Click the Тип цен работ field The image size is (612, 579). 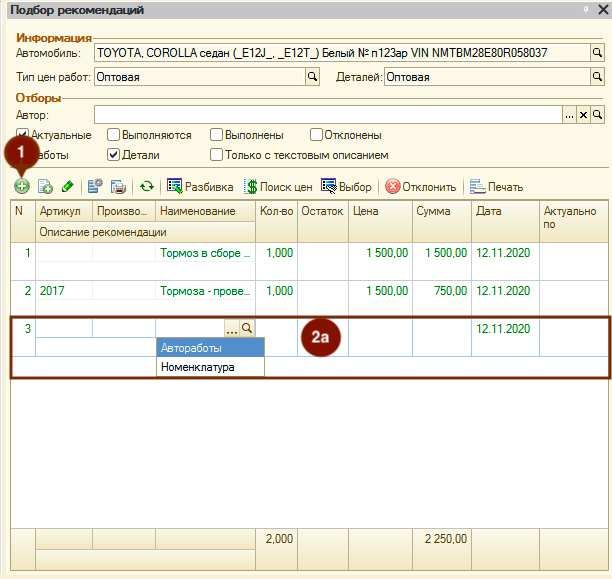click(x=200, y=77)
